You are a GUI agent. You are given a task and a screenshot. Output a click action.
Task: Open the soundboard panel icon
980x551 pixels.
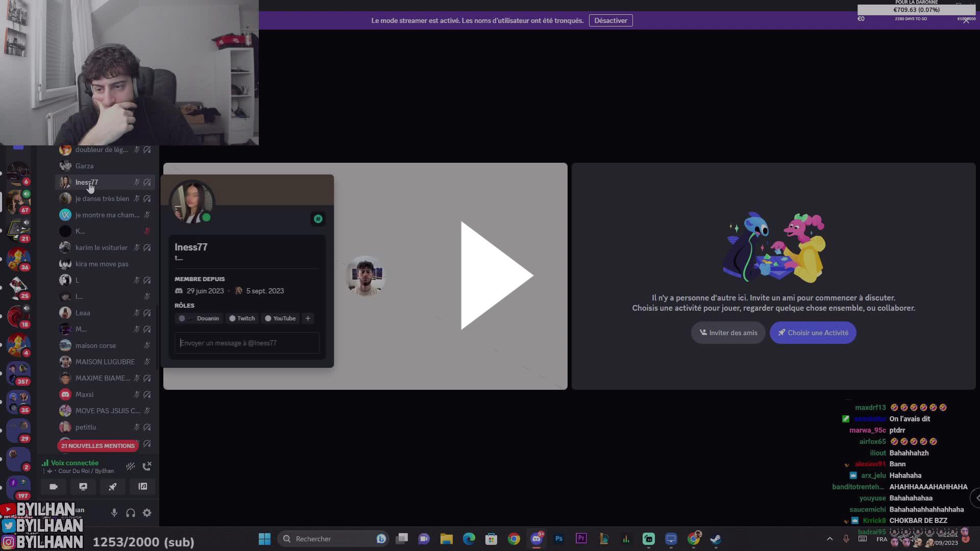tap(142, 487)
